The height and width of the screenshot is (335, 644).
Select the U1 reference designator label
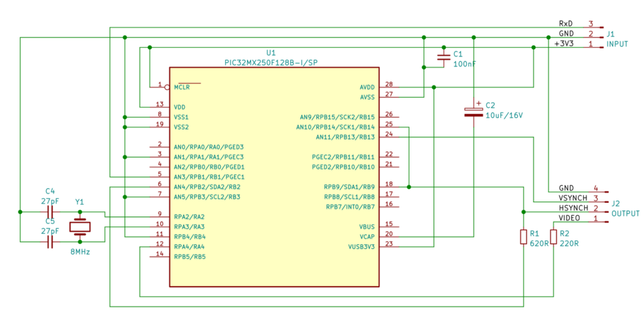click(x=271, y=53)
